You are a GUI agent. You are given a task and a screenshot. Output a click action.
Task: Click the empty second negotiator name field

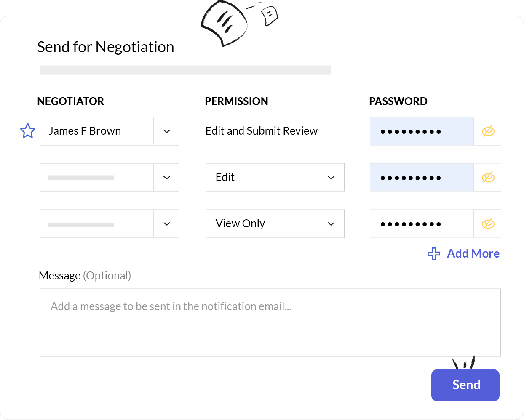pos(97,178)
